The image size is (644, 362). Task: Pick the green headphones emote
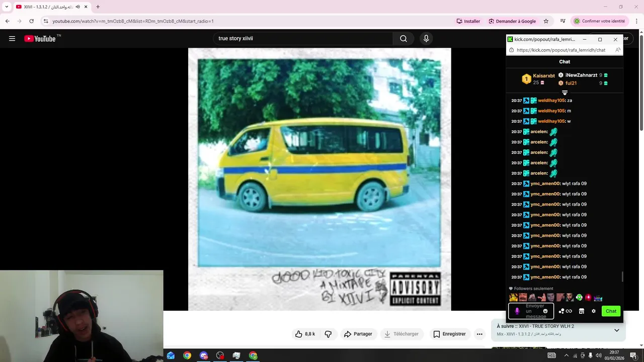pyautogui.click(x=579, y=298)
